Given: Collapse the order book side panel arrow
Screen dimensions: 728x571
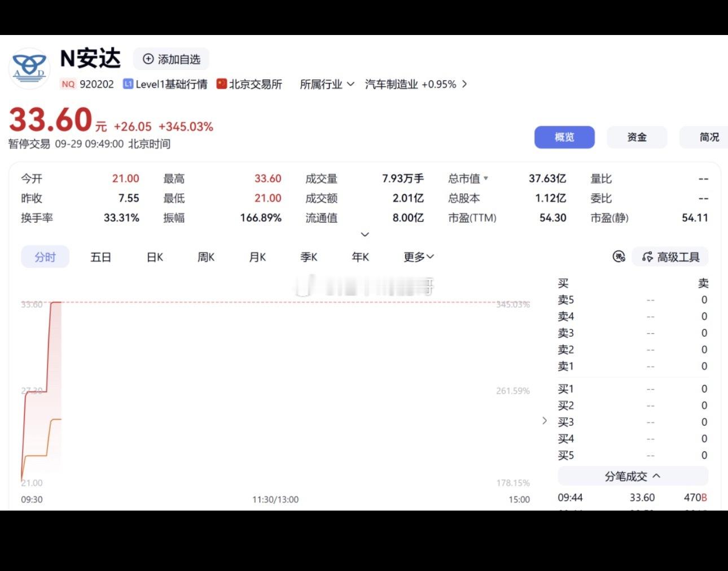Looking at the screenshot, I should click(545, 420).
